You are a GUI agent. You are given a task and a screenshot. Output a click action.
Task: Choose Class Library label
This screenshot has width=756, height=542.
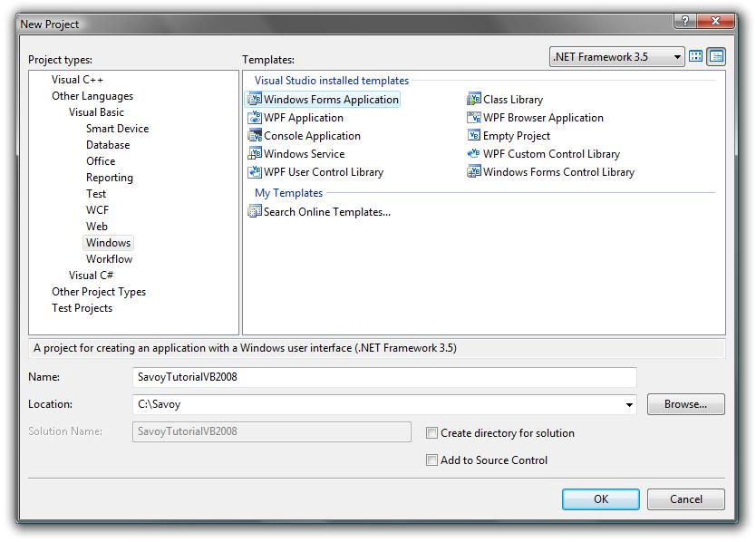(x=513, y=100)
